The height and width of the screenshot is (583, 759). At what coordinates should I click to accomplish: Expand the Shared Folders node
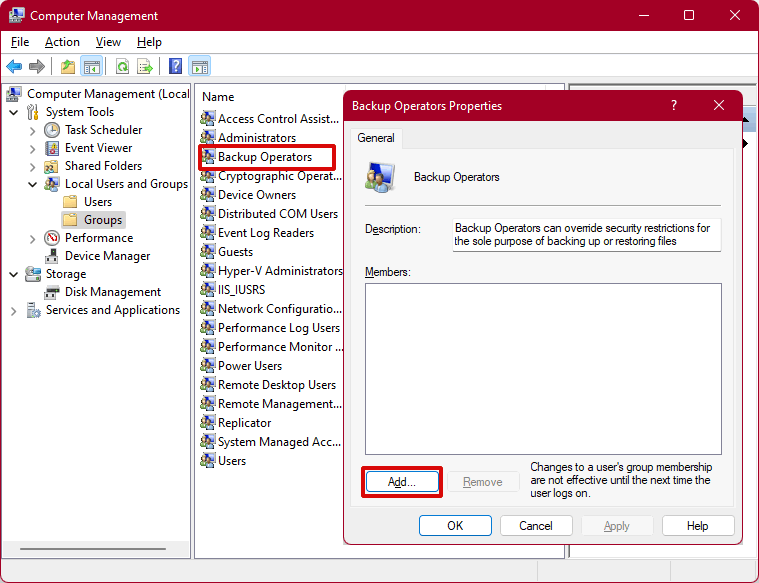[32, 167]
